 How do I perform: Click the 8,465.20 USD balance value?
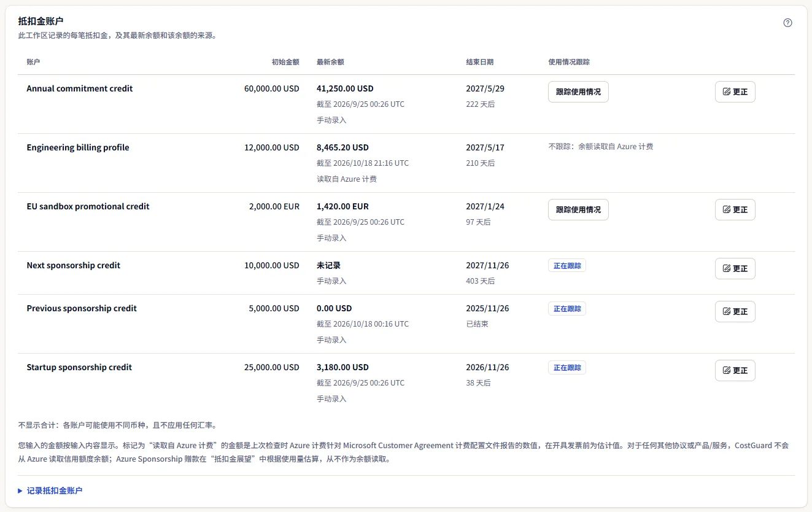click(342, 147)
